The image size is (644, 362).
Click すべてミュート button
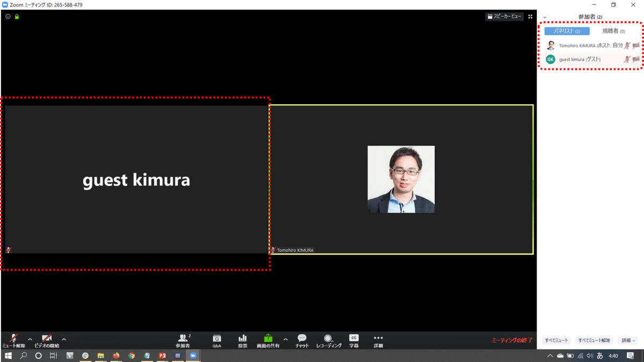pos(557,341)
